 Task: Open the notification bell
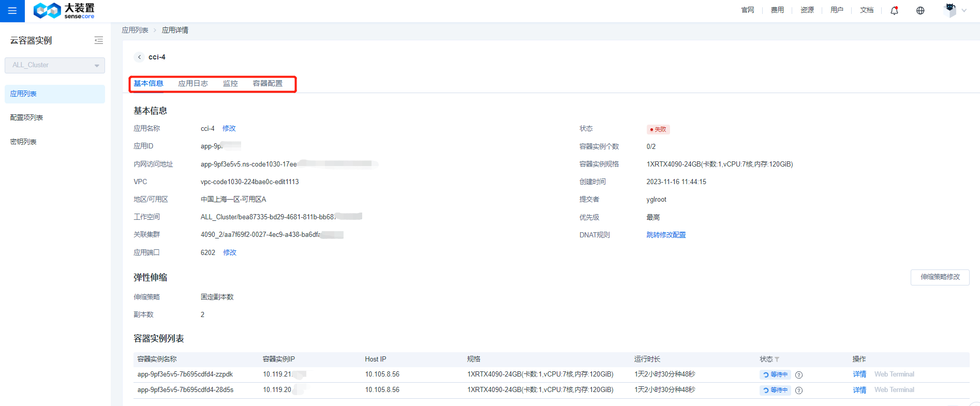[x=894, y=10]
